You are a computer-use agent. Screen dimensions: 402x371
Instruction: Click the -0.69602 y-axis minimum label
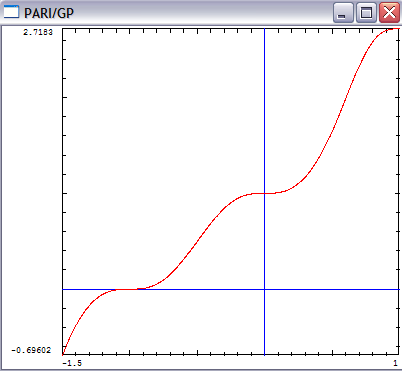tap(31, 350)
